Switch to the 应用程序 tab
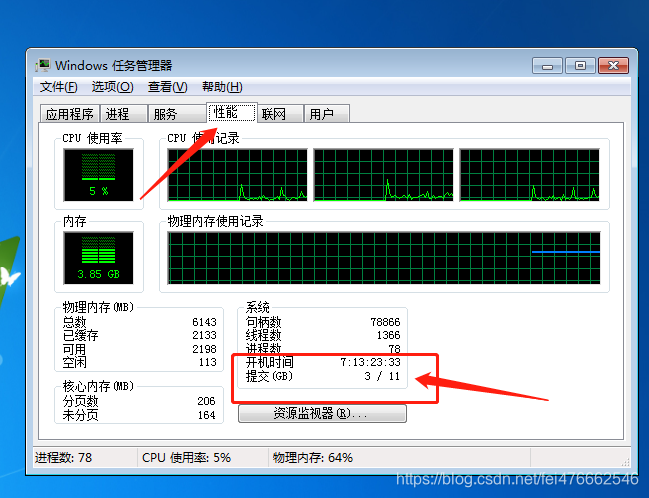Image resolution: width=649 pixels, height=498 pixels. (70, 114)
